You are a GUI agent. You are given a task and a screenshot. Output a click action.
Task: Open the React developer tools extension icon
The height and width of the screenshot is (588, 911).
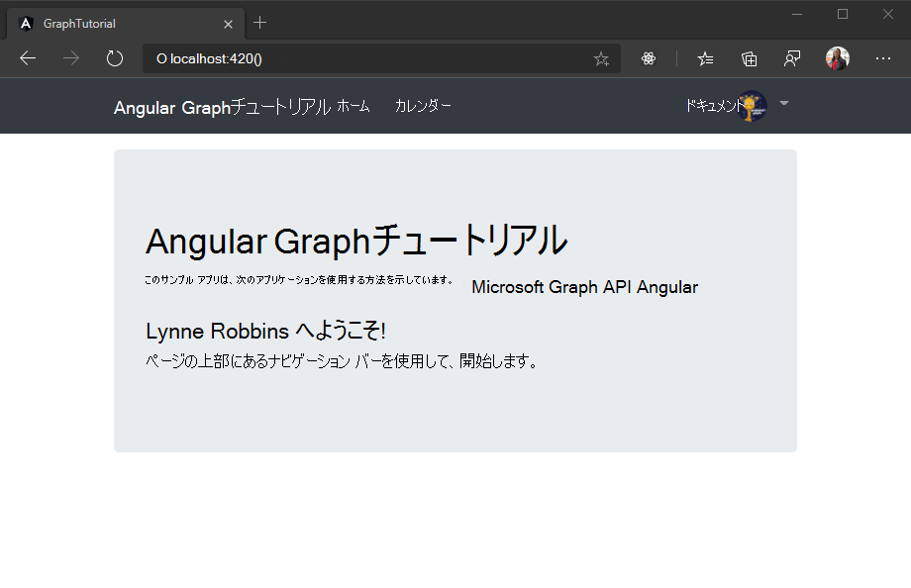[649, 58]
